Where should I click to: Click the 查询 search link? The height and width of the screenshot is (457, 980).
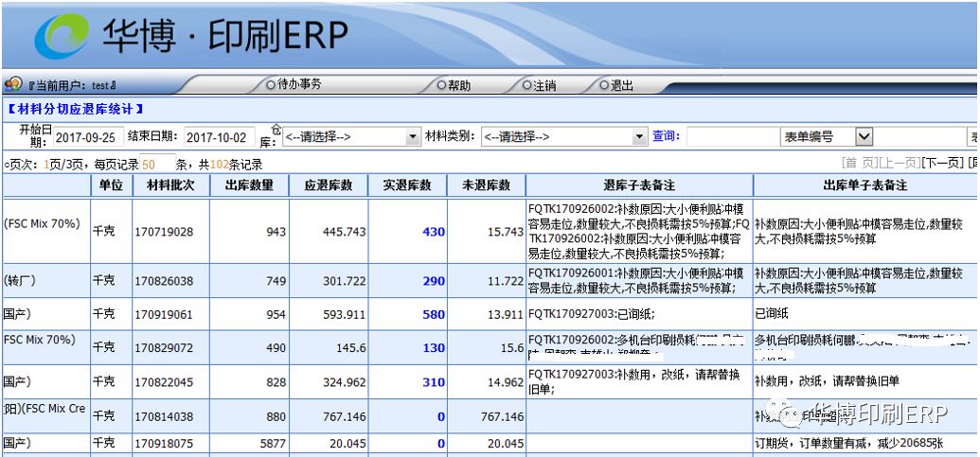click(x=666, y=136)
